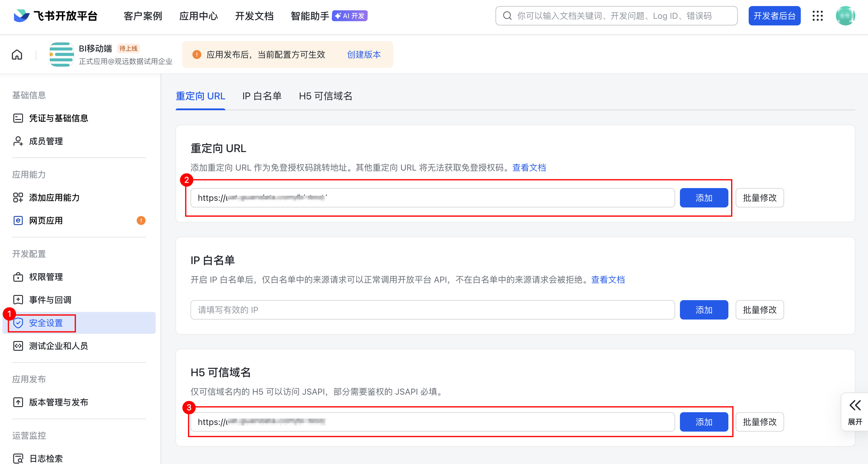
Task: Click the search magnifier icon
Action: coord(507,16)
